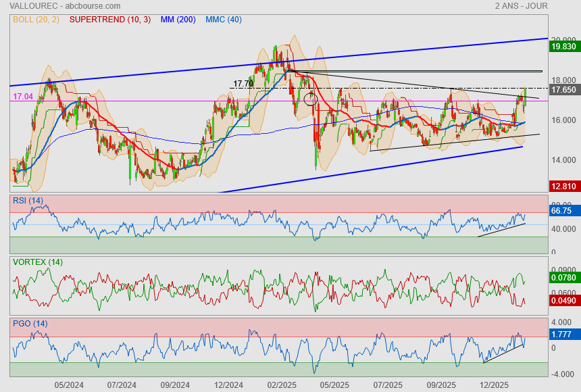Image resolution: width=581 pixels, height=392 pixels.
Task: Click the blue RSI value tag 66.75
Action: click(x=562, y=211)
